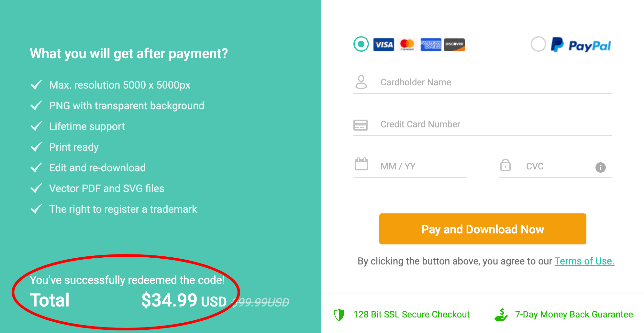This screenshot has height=333, width=644.
Task: Click the PayPal logo
Action: click(x=581, y=45)
